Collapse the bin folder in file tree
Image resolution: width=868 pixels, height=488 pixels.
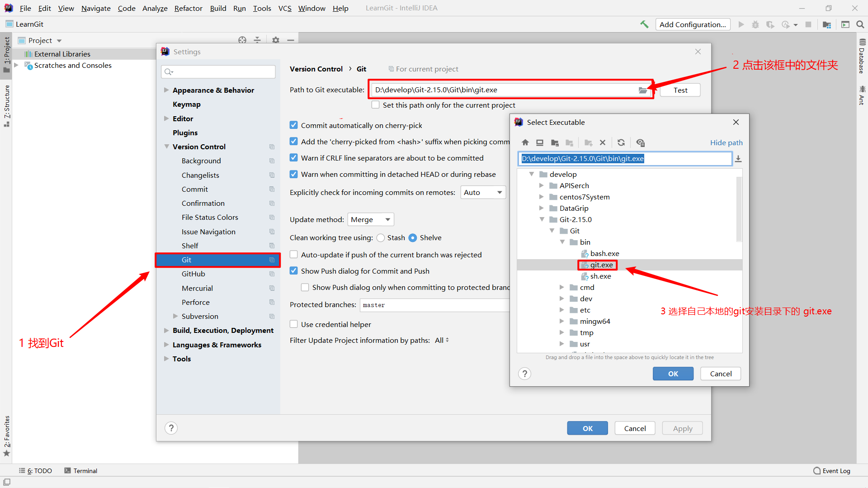tap(562, 242)
